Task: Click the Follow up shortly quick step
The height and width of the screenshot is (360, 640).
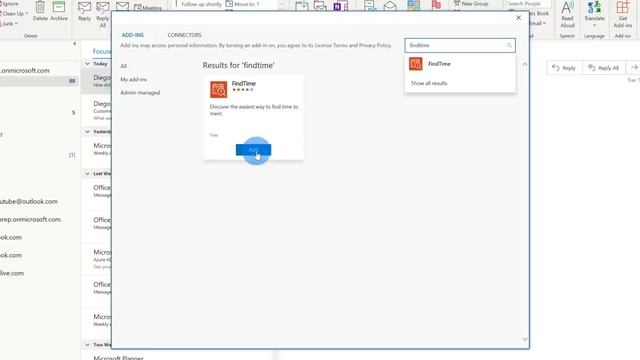Action: click(x=198, y=4)
